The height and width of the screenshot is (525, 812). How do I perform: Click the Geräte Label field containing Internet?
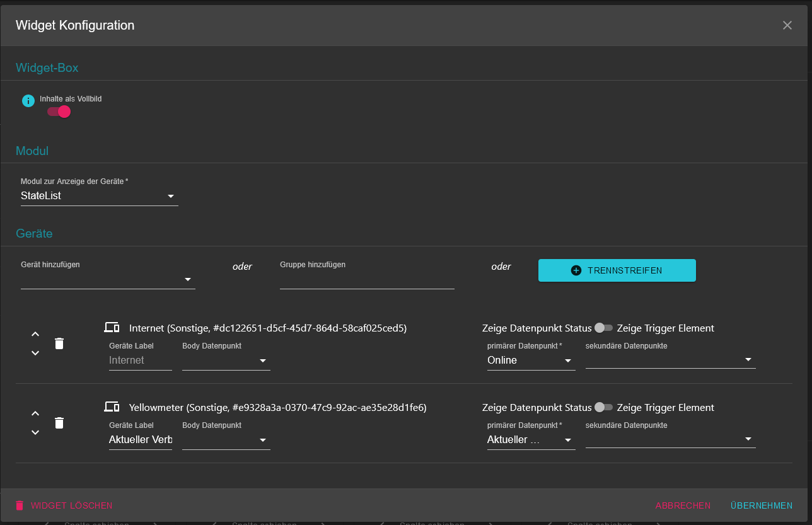click(141, 361)
